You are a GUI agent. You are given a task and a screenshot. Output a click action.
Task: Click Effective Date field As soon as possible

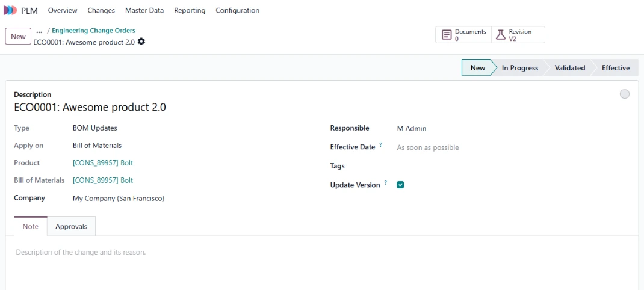tap(427, 147)
